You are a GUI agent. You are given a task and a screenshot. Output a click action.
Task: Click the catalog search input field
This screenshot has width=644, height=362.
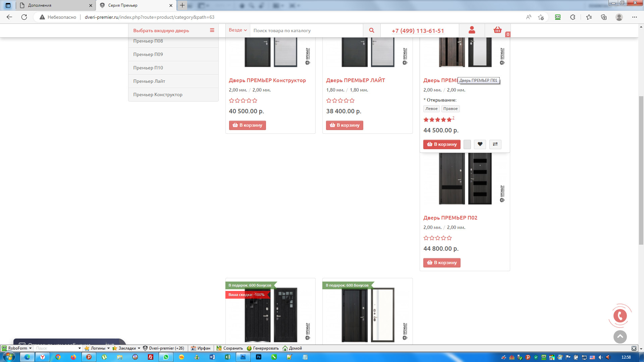point(306,31)
